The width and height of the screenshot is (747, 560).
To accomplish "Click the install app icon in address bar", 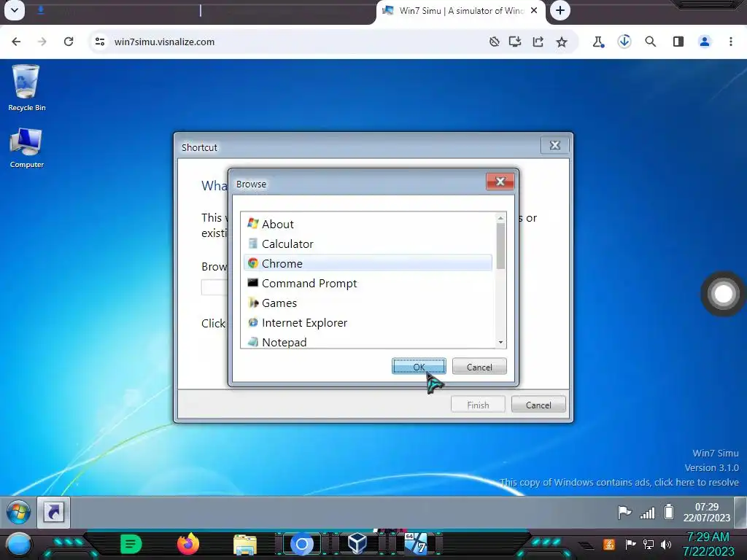I will [515, 42].
